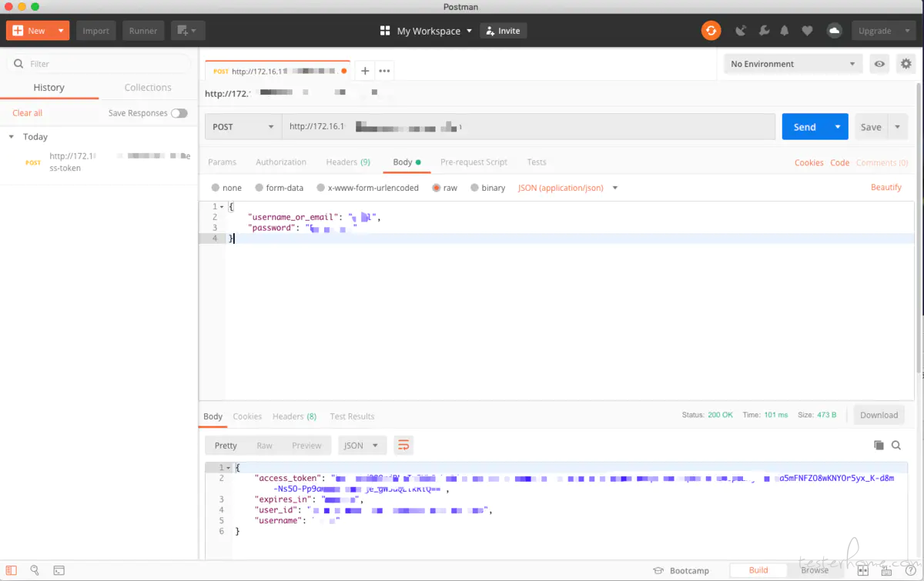The width and height of the screenshot is (924, 581).
Task: Search the response with magnifier icon
Action: (x=896, y=445)
